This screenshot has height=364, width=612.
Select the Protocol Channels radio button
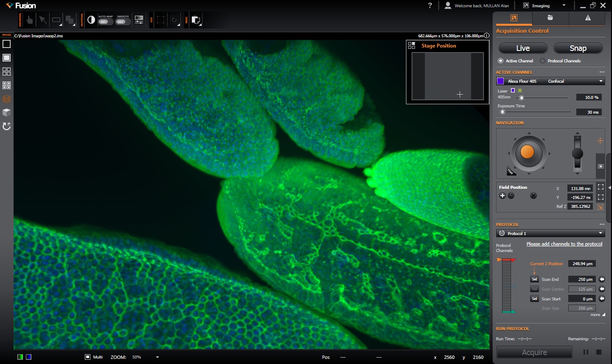(x=542, y=61)
